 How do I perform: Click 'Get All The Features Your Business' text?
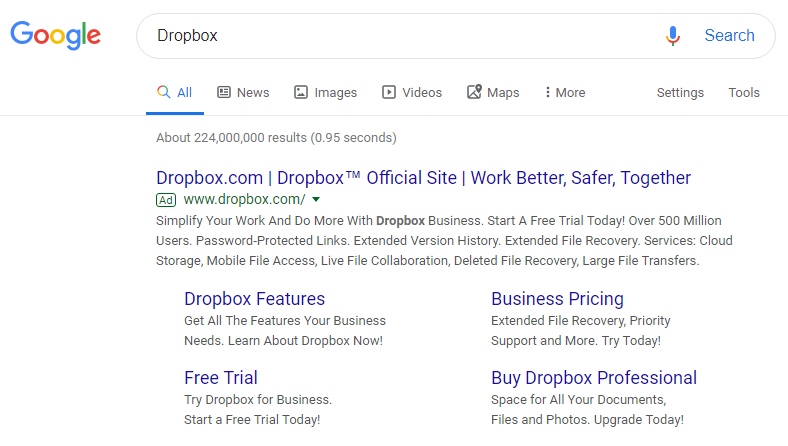click(x=285, y=321)
